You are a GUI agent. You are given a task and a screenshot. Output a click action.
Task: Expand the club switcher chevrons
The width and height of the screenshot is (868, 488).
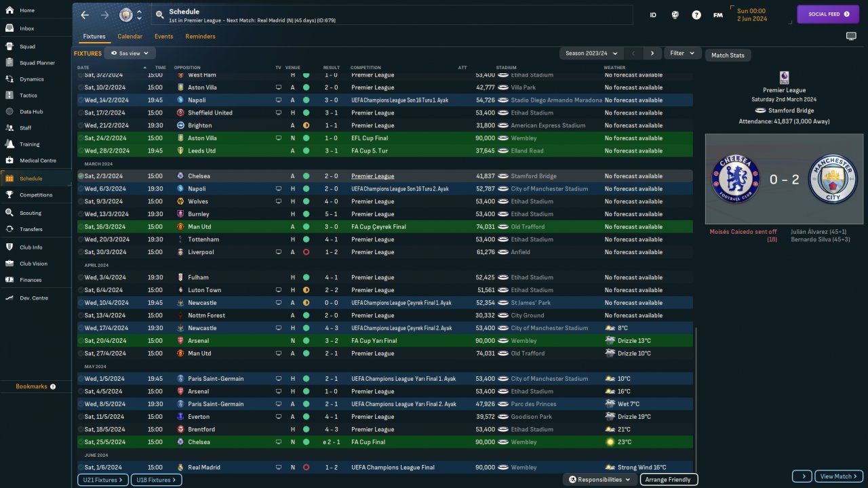(139, 15)
